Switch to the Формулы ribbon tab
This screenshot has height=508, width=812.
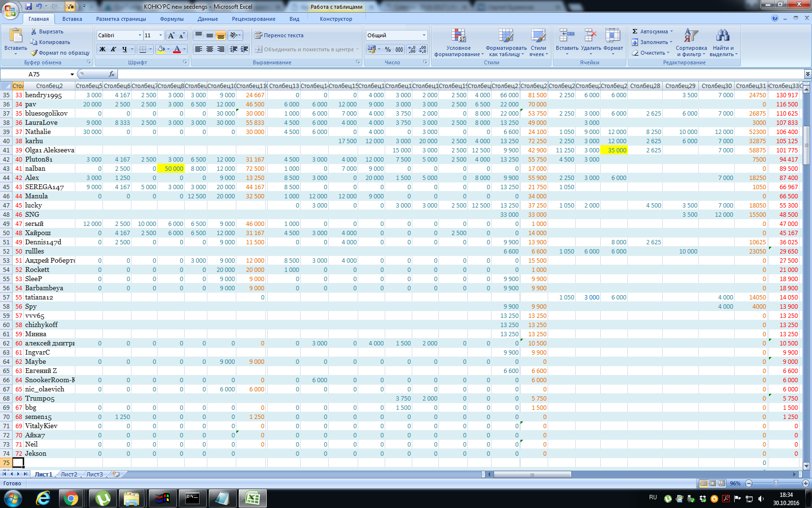point(172,19)
